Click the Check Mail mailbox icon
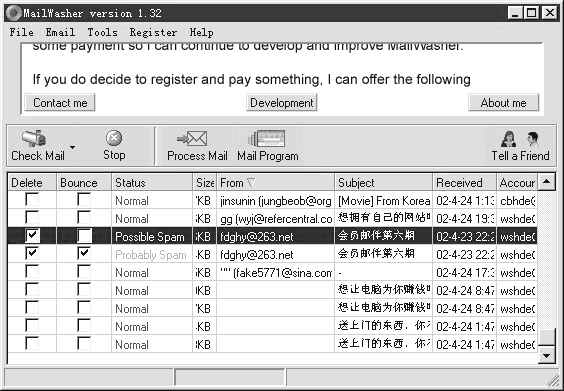The width and height of the screenshot is (564, 391). tap(33, 138)
